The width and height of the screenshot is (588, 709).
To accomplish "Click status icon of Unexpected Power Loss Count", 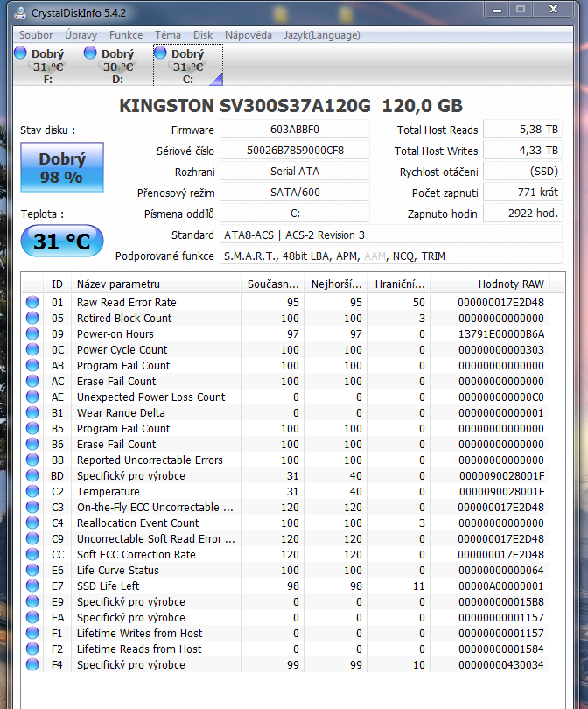I will pos(32,397).
